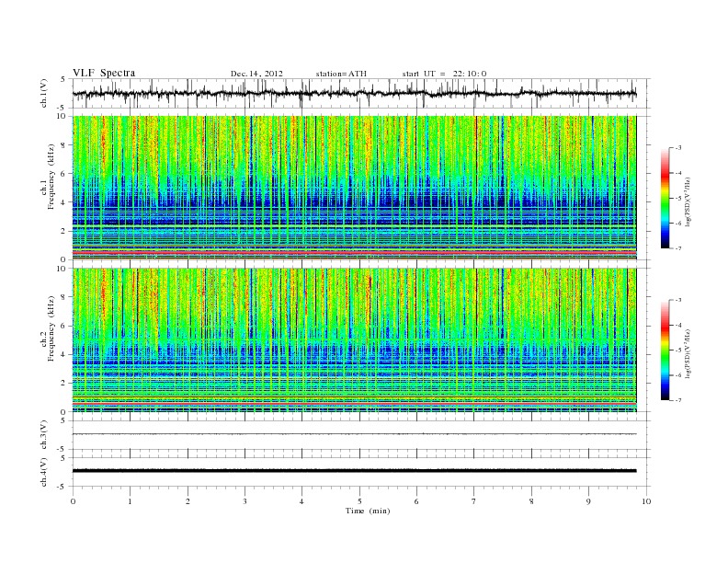Click the ch.2 spectrogram panel
Viewport: 728px width, 563px height.
pos(354,340)
